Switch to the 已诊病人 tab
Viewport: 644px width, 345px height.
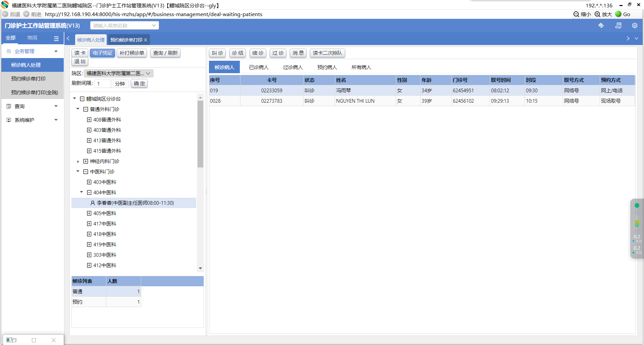click(259, 67)
